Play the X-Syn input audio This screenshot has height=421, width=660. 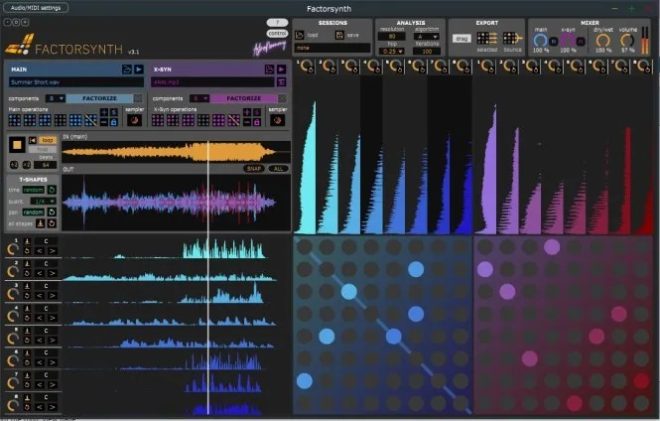(x=281, y=69)
